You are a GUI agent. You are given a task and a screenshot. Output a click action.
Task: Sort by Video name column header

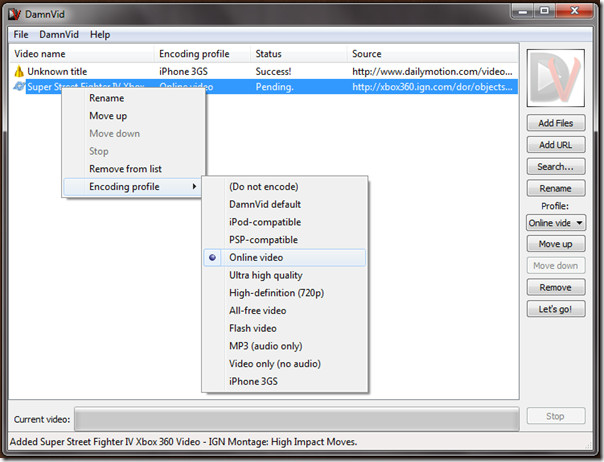point(82,54)
